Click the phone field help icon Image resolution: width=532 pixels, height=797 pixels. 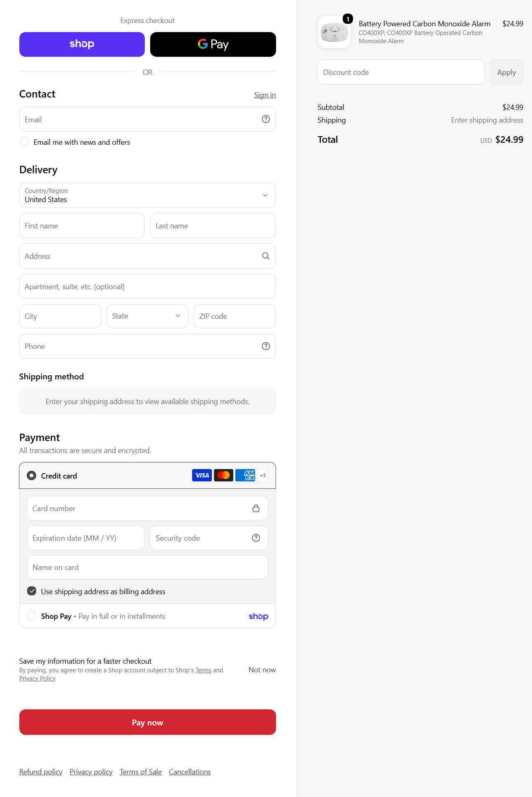click(x=266, y=346)
